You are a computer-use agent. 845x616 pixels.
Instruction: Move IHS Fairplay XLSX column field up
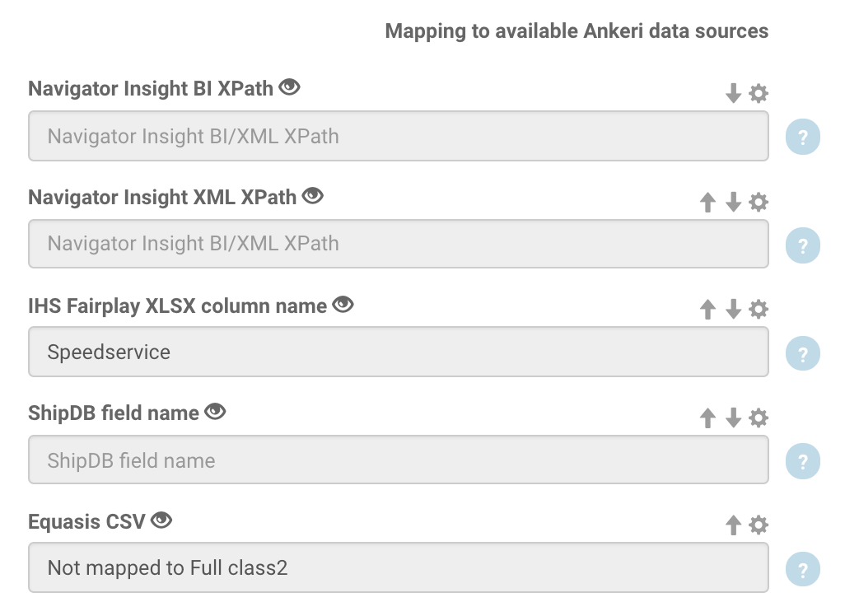point(707,309)
